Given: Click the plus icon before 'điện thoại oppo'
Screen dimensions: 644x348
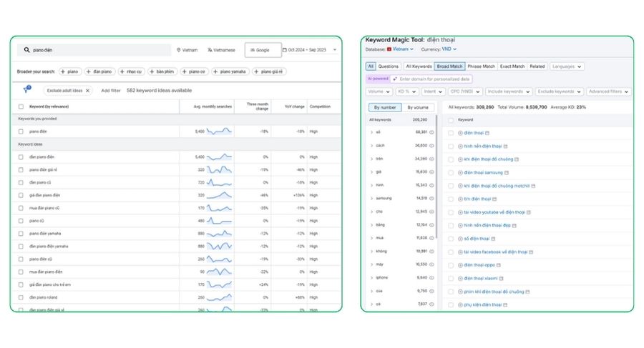Looking at the screenshot, I should click(x=460, y=265).
